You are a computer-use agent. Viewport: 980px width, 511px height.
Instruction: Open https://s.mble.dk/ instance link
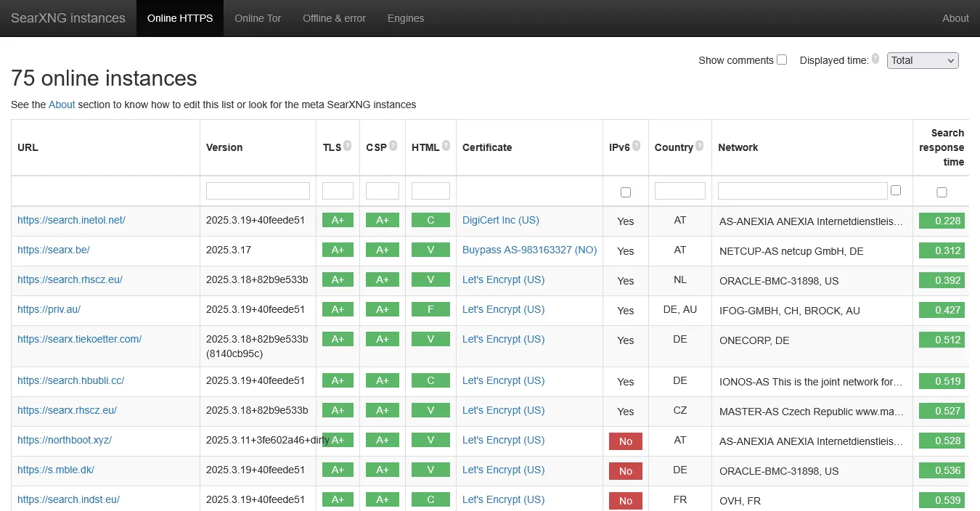point(56,470)
